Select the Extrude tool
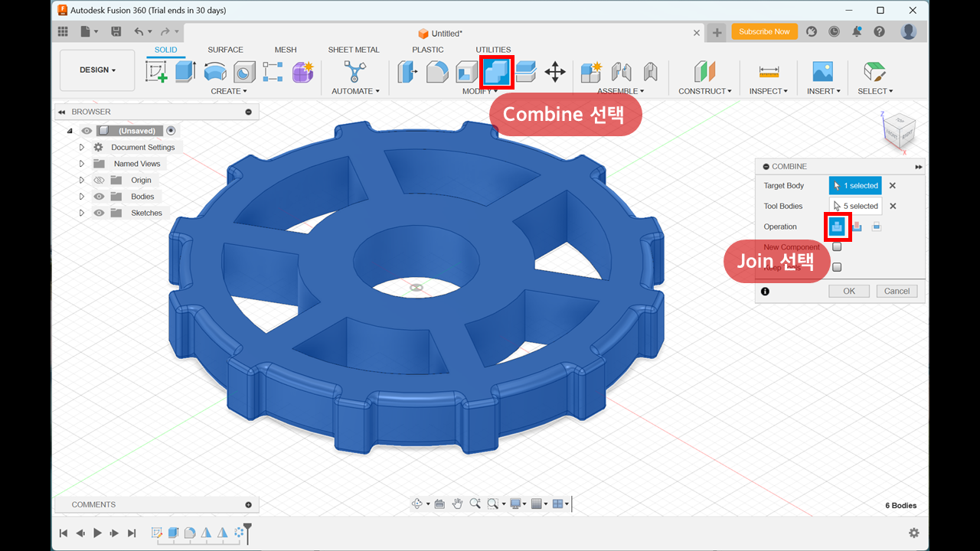This screenshot has height=551, width=980. click(185, 72)
